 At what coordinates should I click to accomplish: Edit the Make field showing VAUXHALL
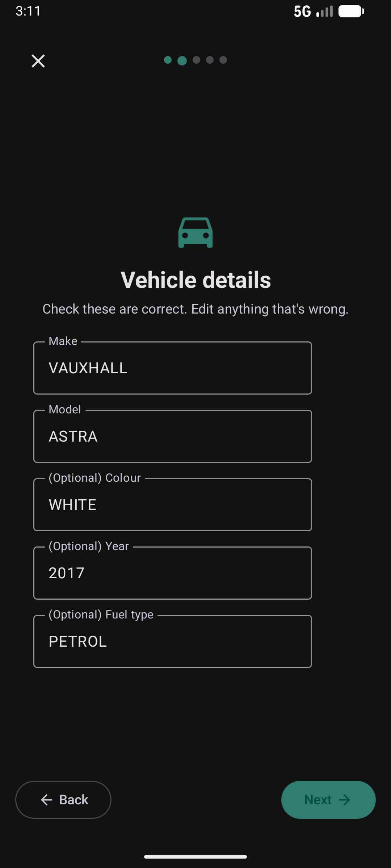coord(173,367)
